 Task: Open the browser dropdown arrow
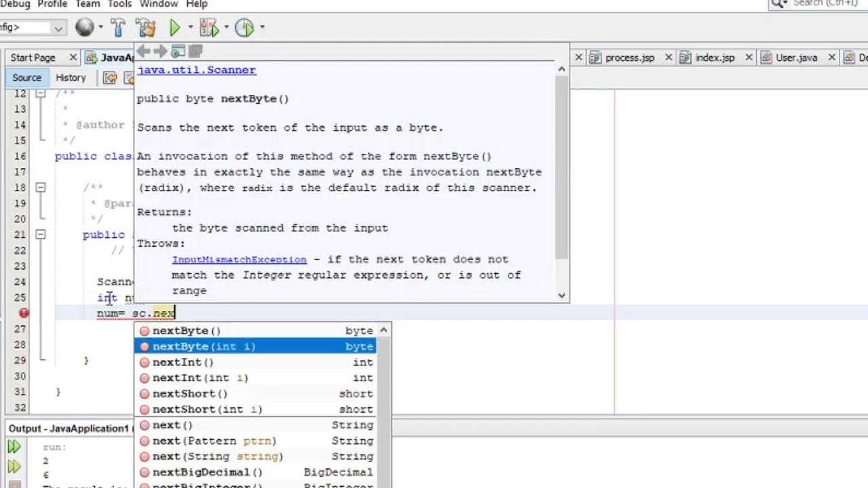coord(100,28)
